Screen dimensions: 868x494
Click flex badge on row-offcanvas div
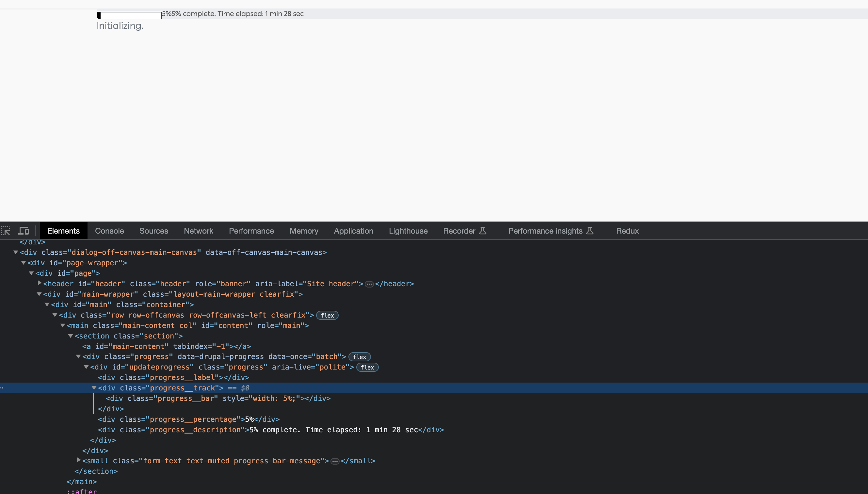tap(327, 316)
